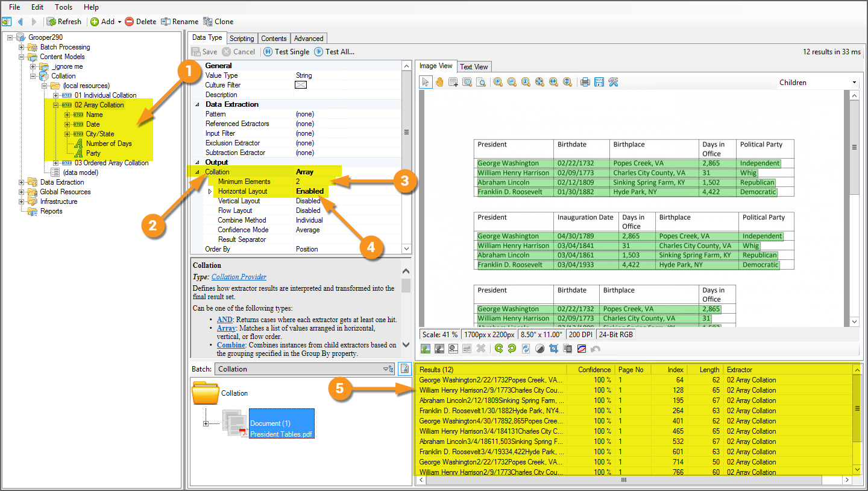Screen dimensions: 868x491
Task: Expand the Batch Processing tree node
Action: pyautogui.click(x=22, y=47)
